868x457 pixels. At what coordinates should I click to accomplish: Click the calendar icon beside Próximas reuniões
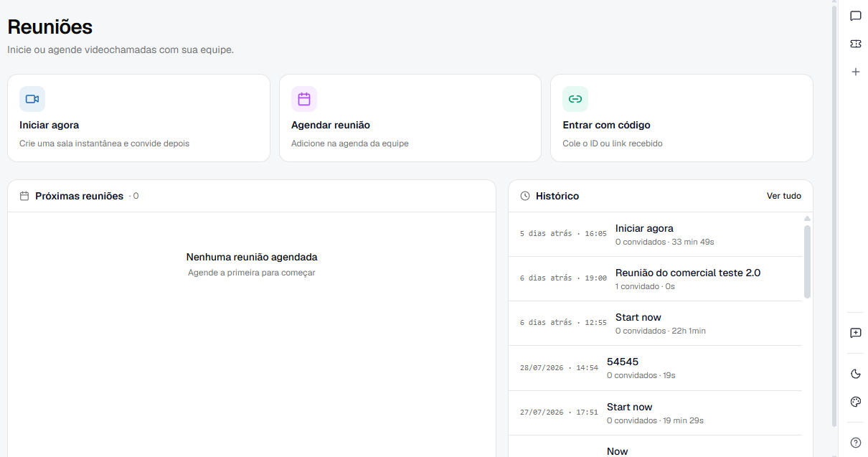24,196
